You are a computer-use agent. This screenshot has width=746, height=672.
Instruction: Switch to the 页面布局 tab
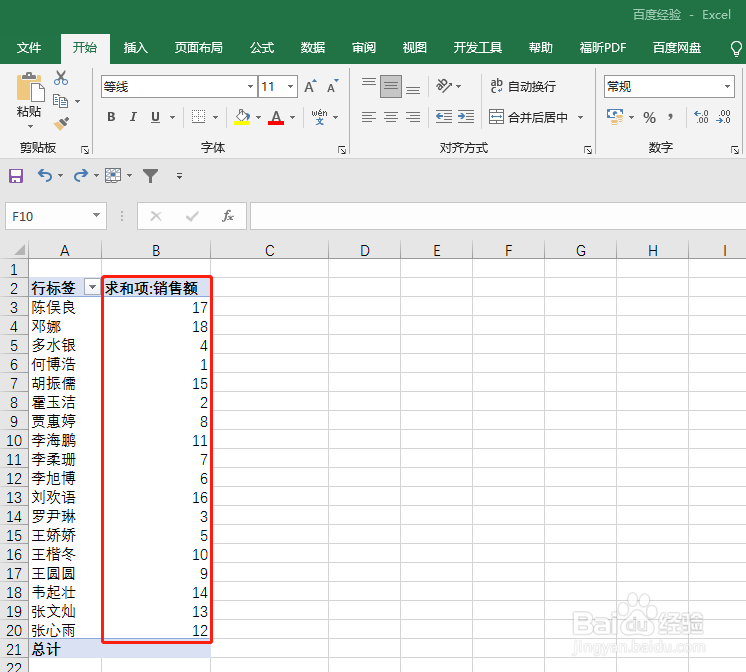click(198, 48)
